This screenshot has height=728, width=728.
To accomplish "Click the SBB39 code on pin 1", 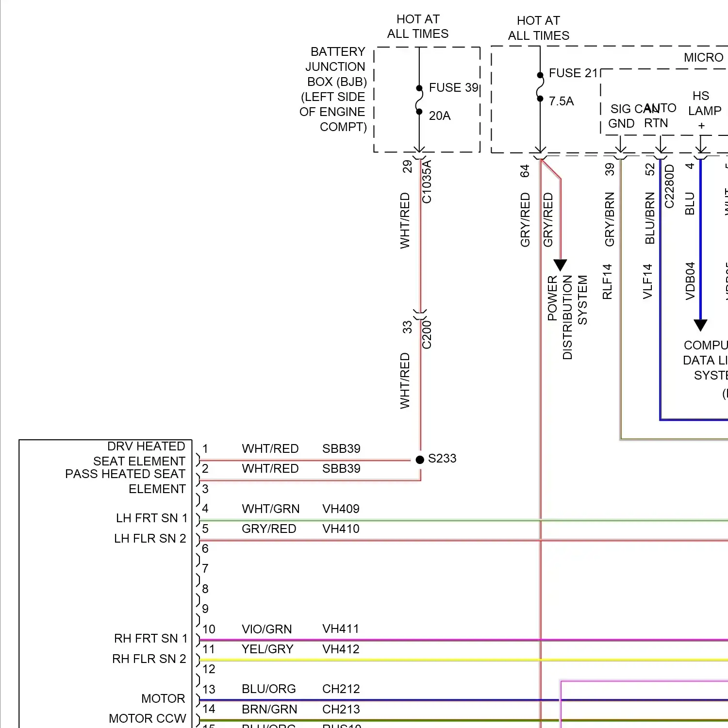I will point(341,449).
